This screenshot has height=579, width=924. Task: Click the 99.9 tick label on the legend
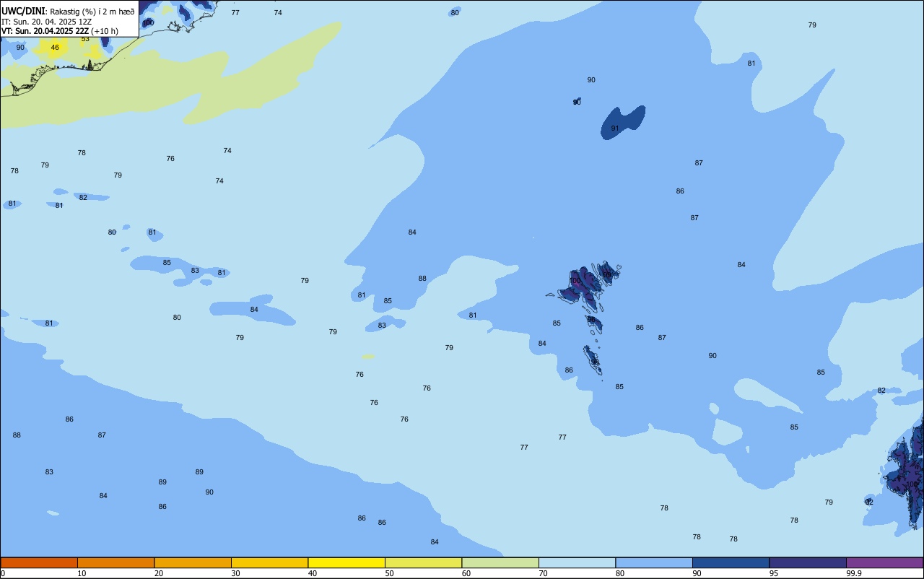coord(854,573)
